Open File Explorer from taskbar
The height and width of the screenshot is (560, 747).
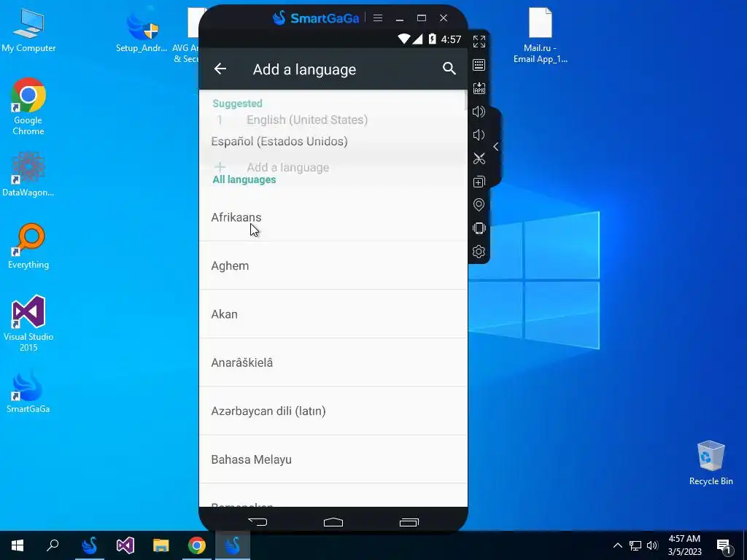click(x=161, y=545)
